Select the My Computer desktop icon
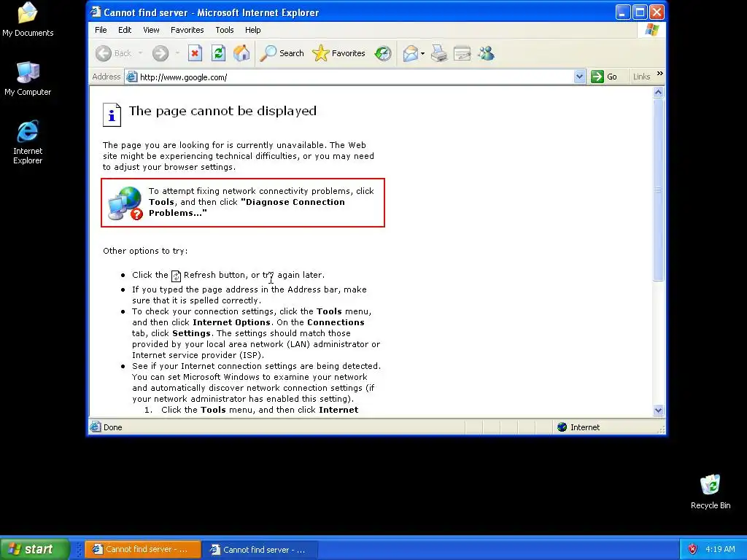 (28, 79)
